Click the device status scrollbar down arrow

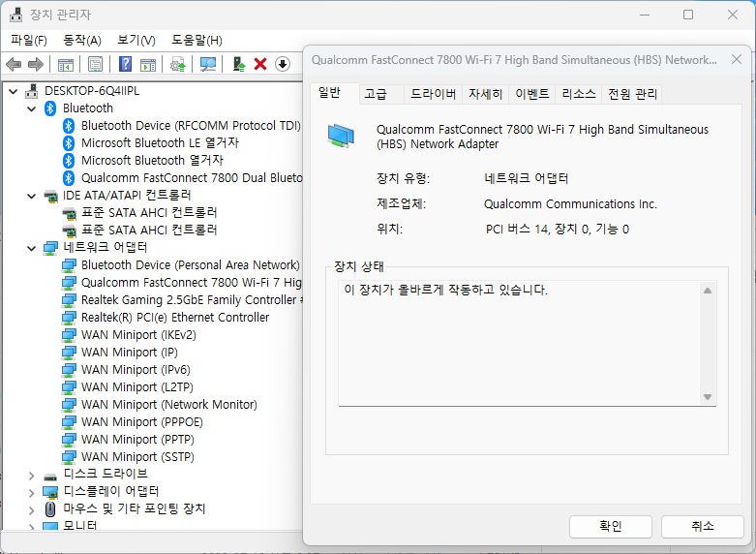click(x=708, y=397)
